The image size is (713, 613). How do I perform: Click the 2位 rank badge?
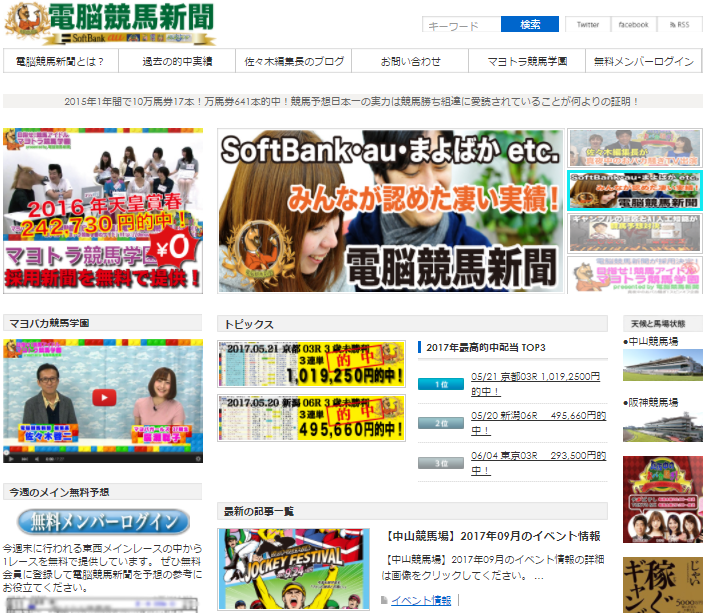pos(441,423)
